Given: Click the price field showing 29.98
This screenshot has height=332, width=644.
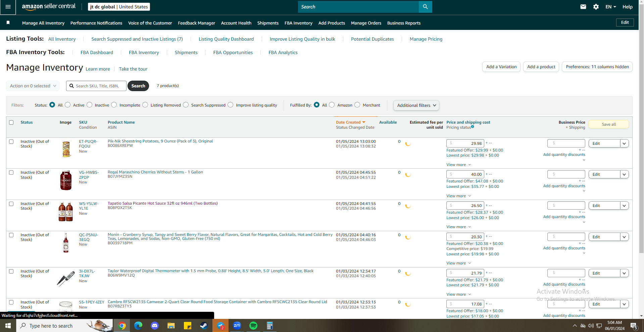Looking at the screenshot, I should pyautogui.click(x=465, y=143).
